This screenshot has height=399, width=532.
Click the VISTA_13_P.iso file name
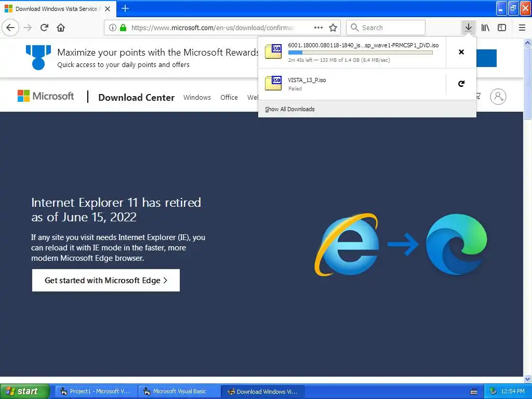(307, 80)
